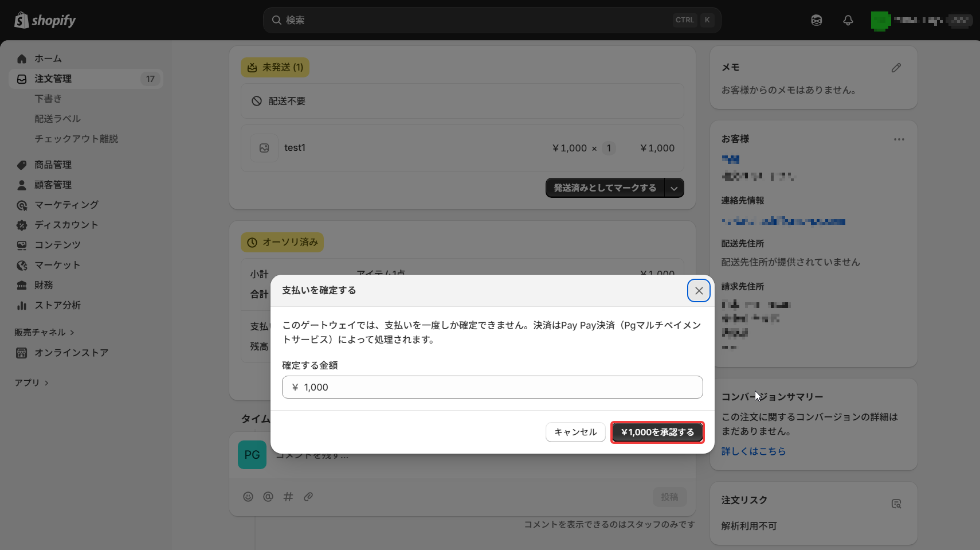Click 発送済みとしてマークする button
This screenshot has width=980, height=550.
(x=605, y=188)
